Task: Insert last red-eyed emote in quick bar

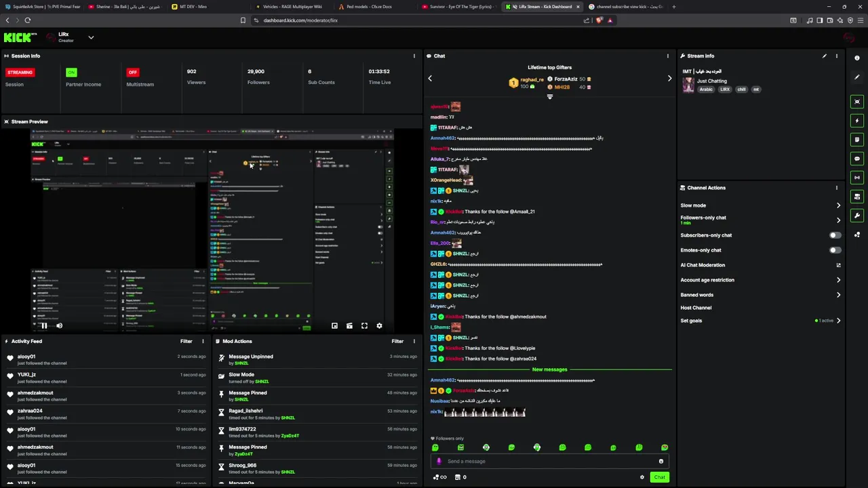Action: coord(665,448)
